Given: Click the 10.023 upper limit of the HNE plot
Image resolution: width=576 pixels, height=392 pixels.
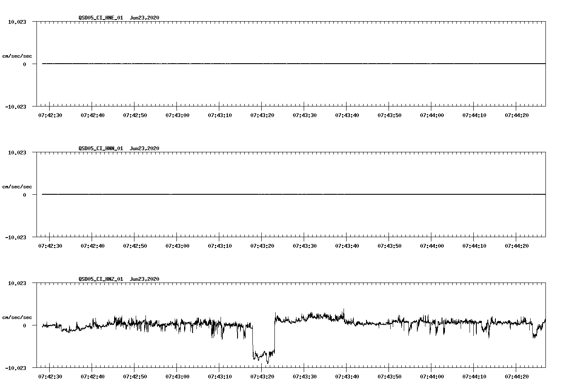Looking at the screenshot, I should pos(17,22).
